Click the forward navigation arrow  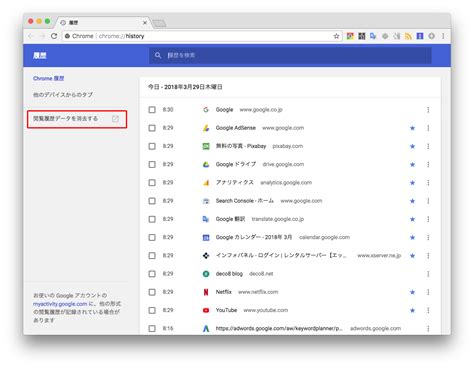[x=42, y=36]
